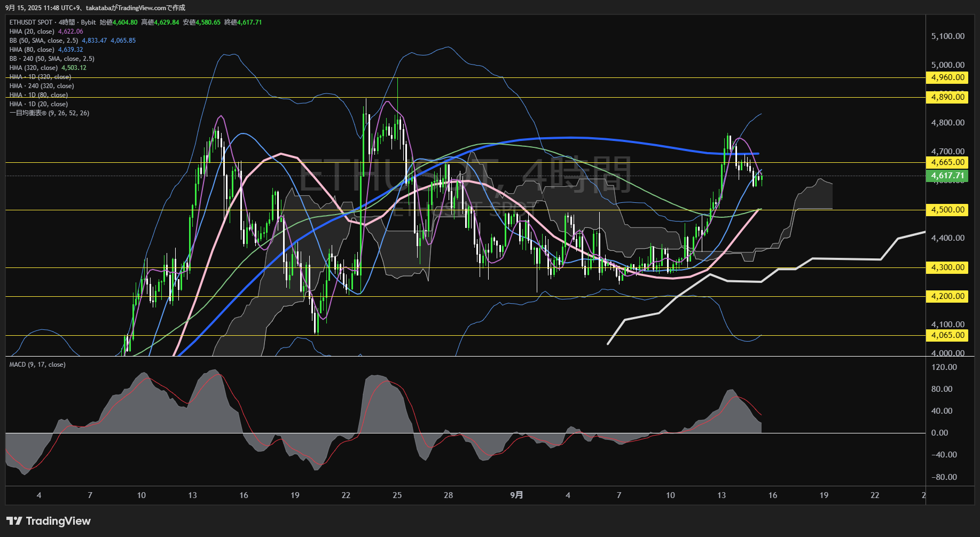Click the 4,200.00 yellow price tag

pyautogui.click(x=947, y=296)
